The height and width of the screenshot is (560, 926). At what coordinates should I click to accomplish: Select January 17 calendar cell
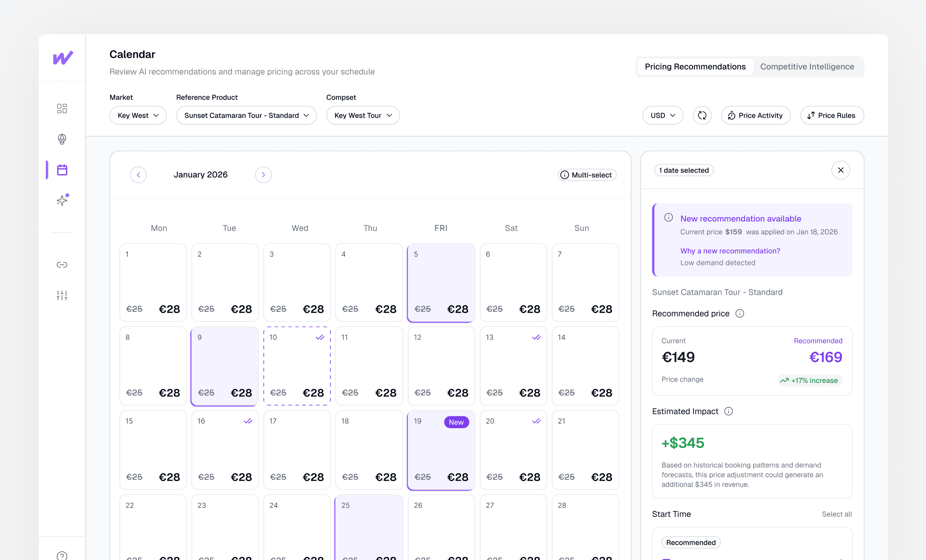[297, 450]
